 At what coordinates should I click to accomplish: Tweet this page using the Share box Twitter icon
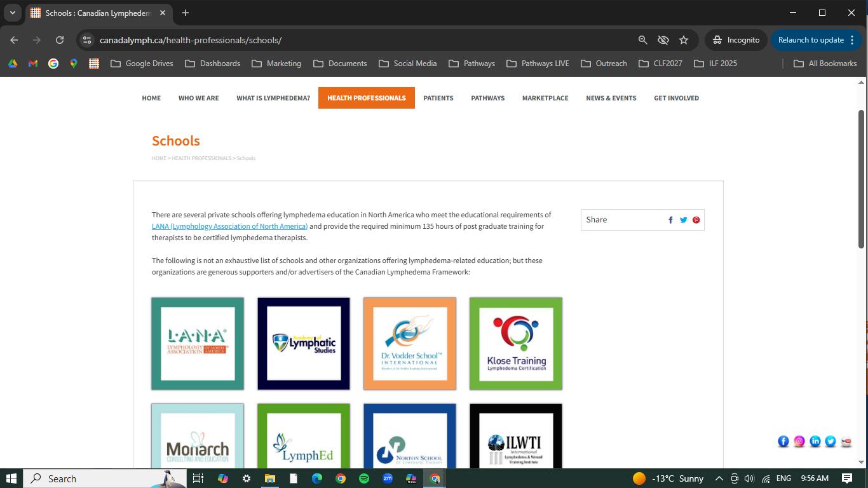(x=684, y=220)
